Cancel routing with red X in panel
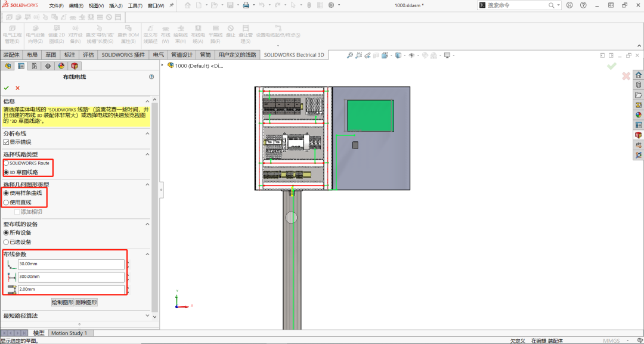 [18, 88]
